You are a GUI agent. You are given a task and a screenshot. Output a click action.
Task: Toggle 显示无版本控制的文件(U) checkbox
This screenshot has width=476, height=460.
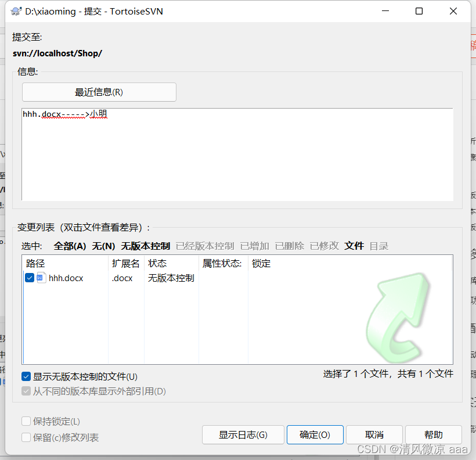26,376
